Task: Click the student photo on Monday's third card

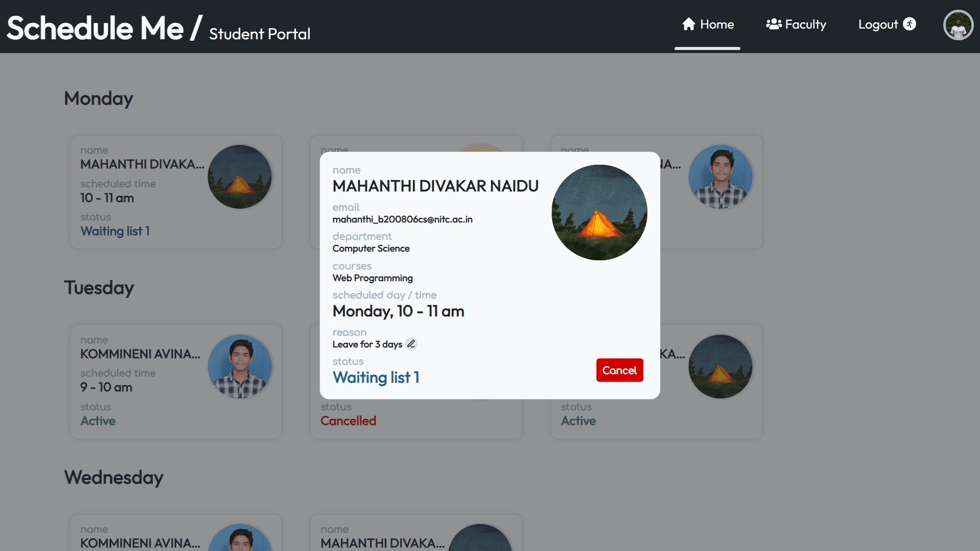Action: click(720, 177)
